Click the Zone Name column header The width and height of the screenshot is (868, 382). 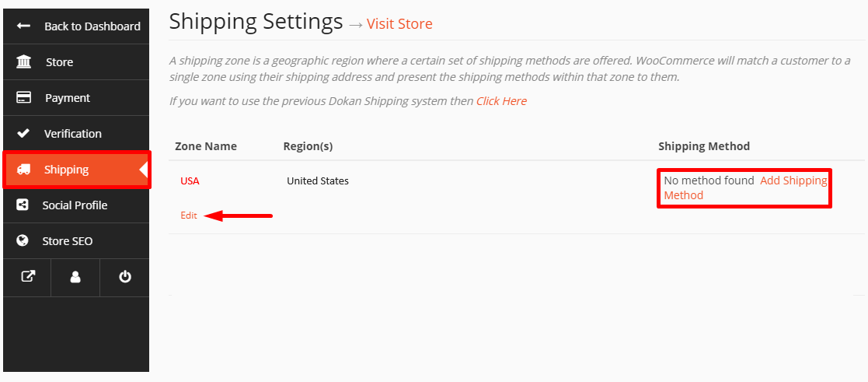(x=206, y=146)
